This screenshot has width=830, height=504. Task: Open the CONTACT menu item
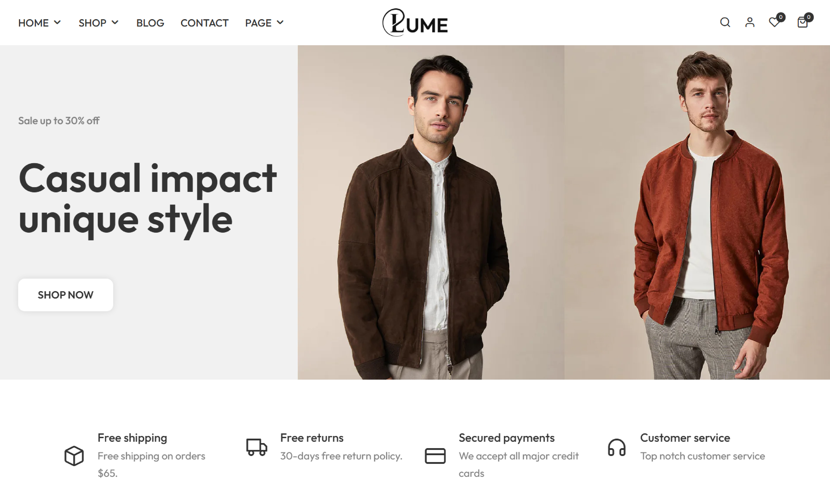point(204,23)
